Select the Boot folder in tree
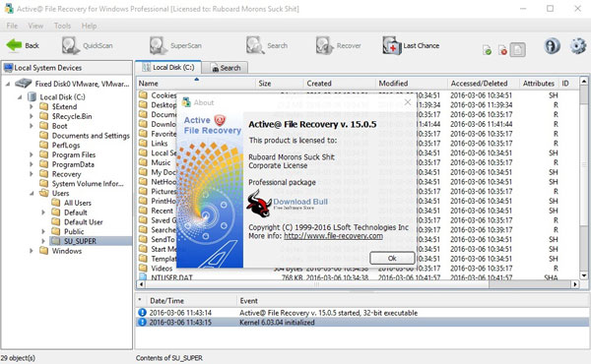The height and width of the screenshot is (364, 591). pyautogui.click(x=59, y=126)
